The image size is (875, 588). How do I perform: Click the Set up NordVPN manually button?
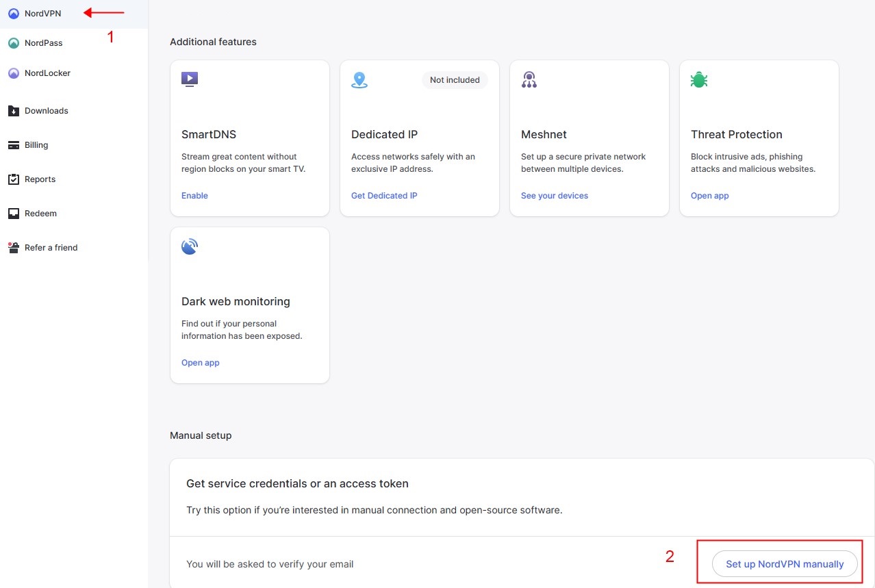(785, 564)
